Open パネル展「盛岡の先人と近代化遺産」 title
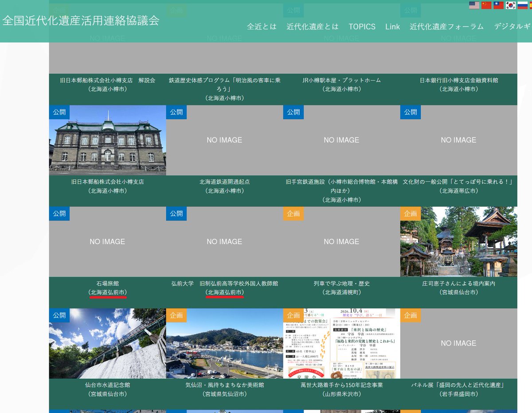 pyautogui.click(x=459, y=385)
